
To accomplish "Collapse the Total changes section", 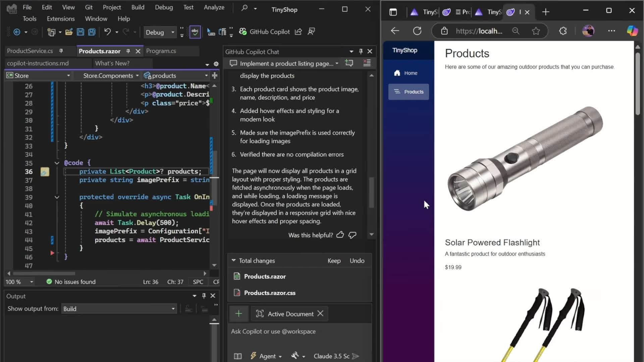I will (x=233, y=260).
